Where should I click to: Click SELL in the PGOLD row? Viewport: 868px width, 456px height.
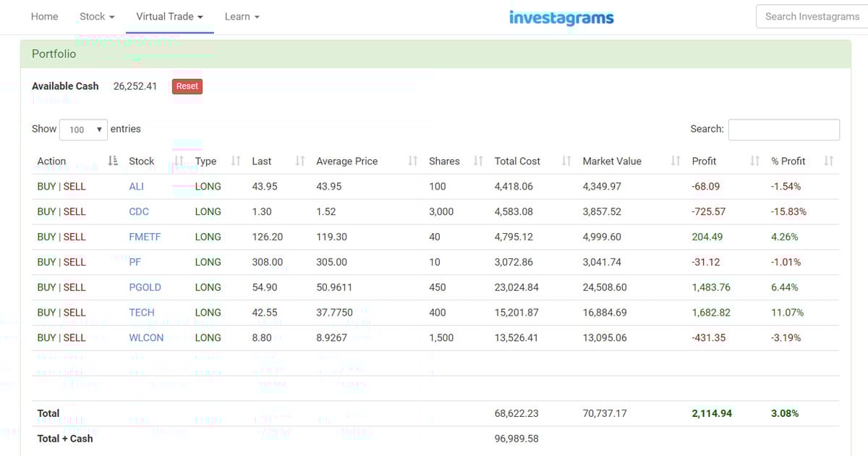[75, 287]
